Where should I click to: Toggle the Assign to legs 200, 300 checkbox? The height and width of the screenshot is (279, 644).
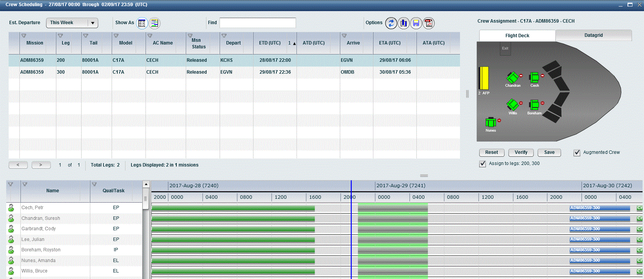coord(483,164)
